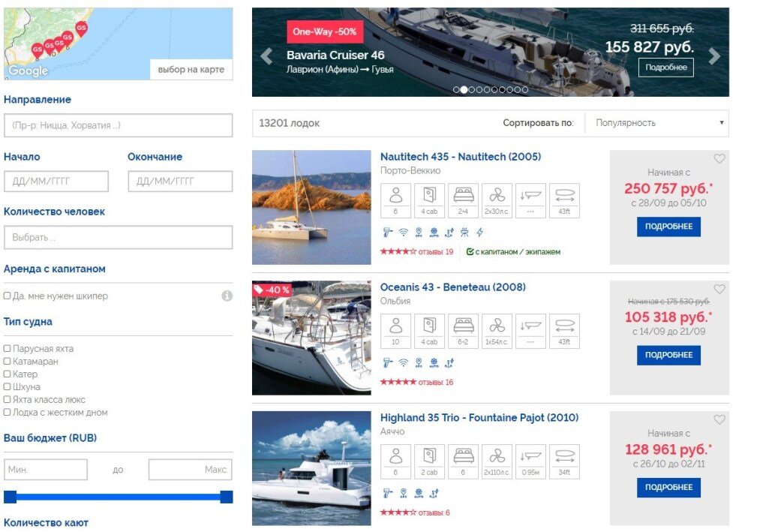The height and width of the screenshot is (532, 760).
Task: Click ПОДРОБНЕЕ button for Highland 35 Trio
Action: coord(668,488)
